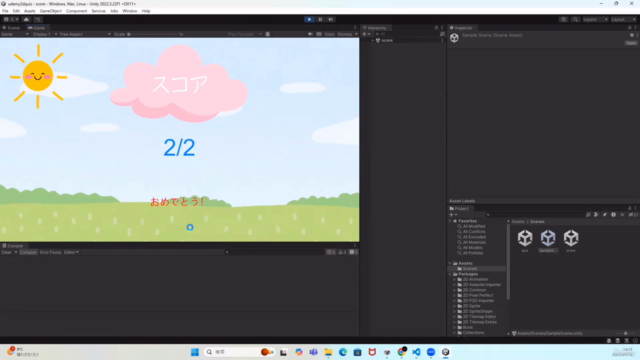The height and width of the screenshot is (360, 640).
Task: Open the Display 1 dropdown
Action: coord(44,34)
